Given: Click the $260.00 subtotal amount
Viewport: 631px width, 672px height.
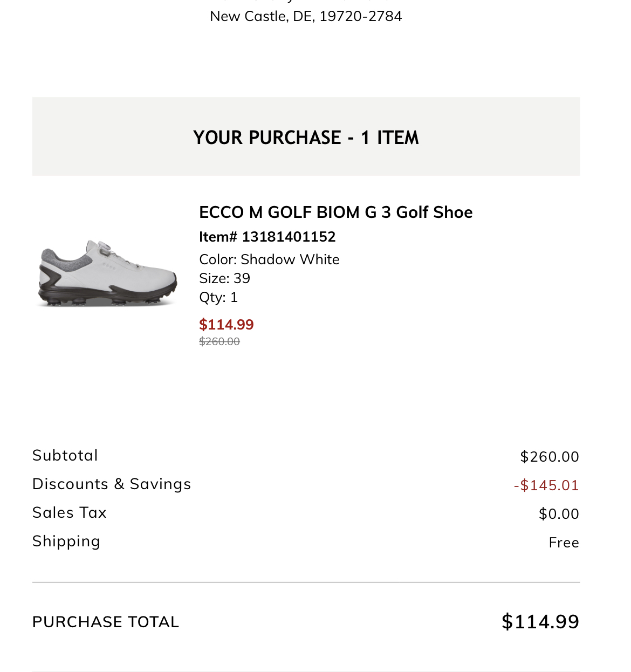Looking at the screenshot, I should coord(549,457).
